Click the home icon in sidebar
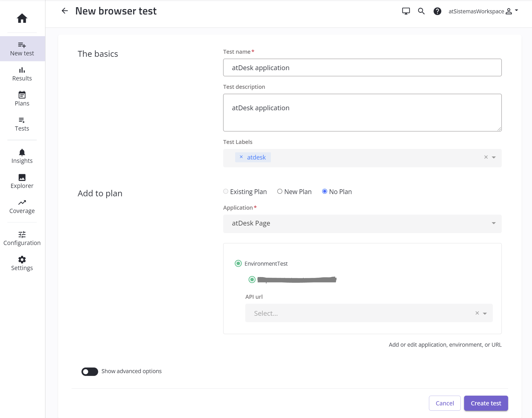Image resolution: width=532 pixels, height=418 pixels. point(22,18)
